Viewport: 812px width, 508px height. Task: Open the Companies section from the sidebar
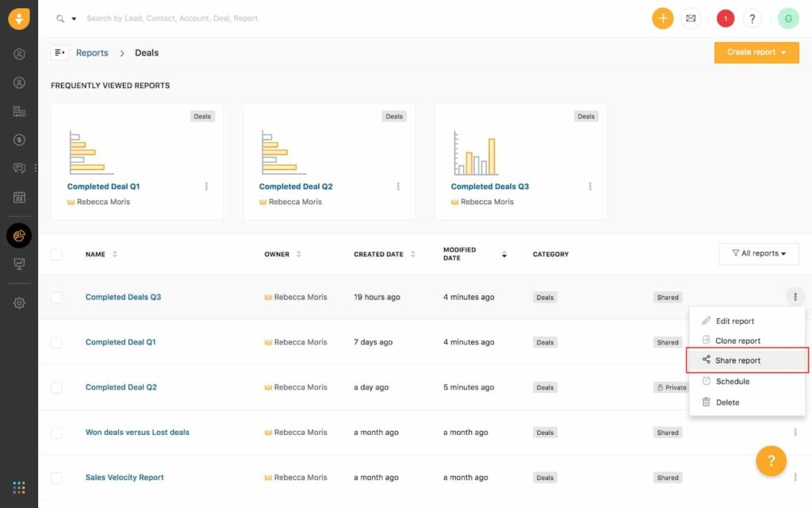tap(19, 111)
